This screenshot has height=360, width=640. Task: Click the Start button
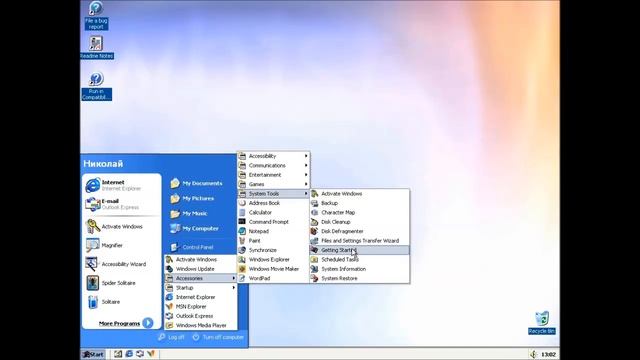click(x=93, y=354)
